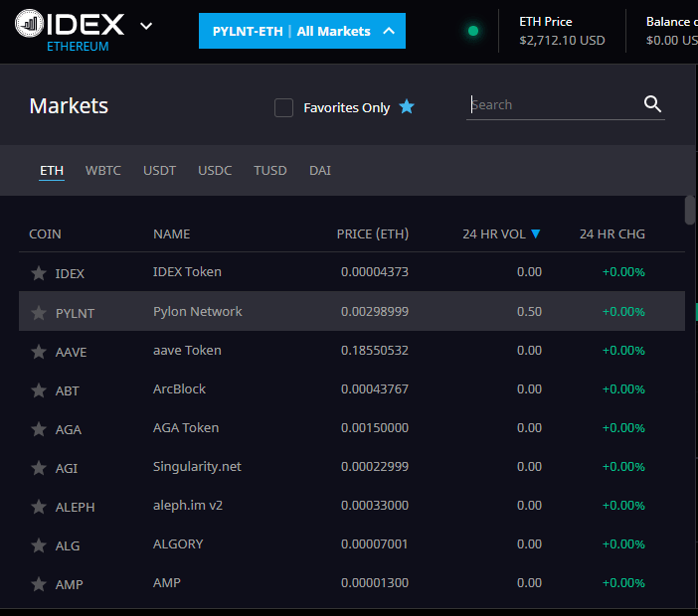Click the magnifying glass search icon

point(652,104)
